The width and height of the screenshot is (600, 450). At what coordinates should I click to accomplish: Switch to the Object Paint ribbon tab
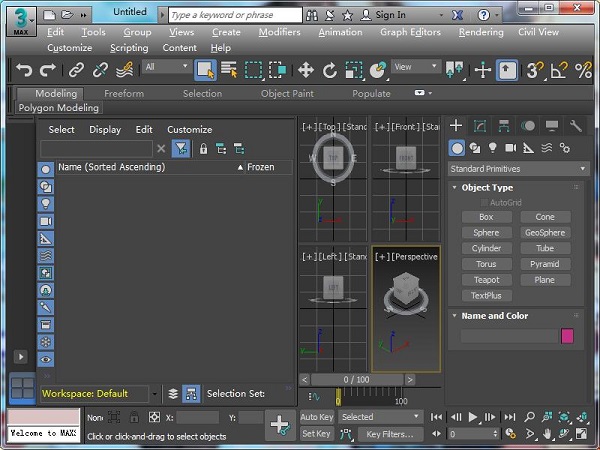287,93
